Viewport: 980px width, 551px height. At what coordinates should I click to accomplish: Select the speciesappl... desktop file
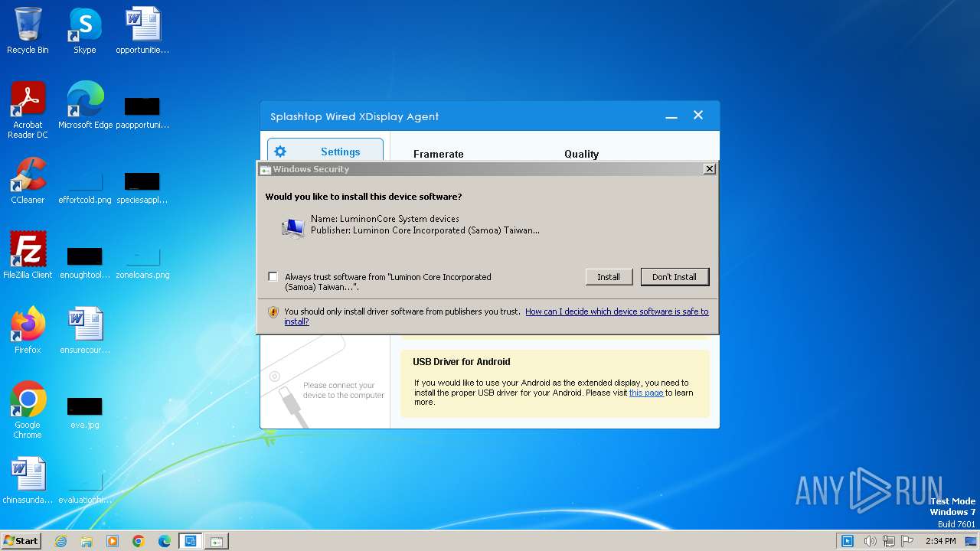[x=142, y=187]
